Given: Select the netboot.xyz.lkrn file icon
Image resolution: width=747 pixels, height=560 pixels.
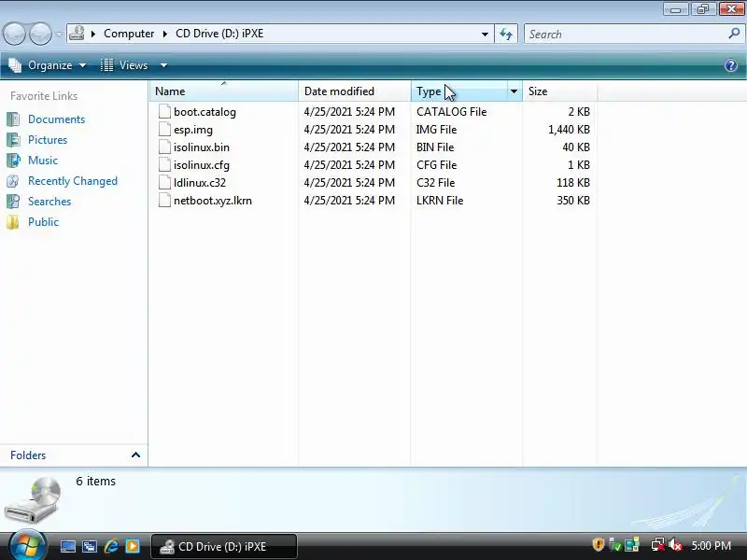Looking at the screenshot, I should 164,200.
